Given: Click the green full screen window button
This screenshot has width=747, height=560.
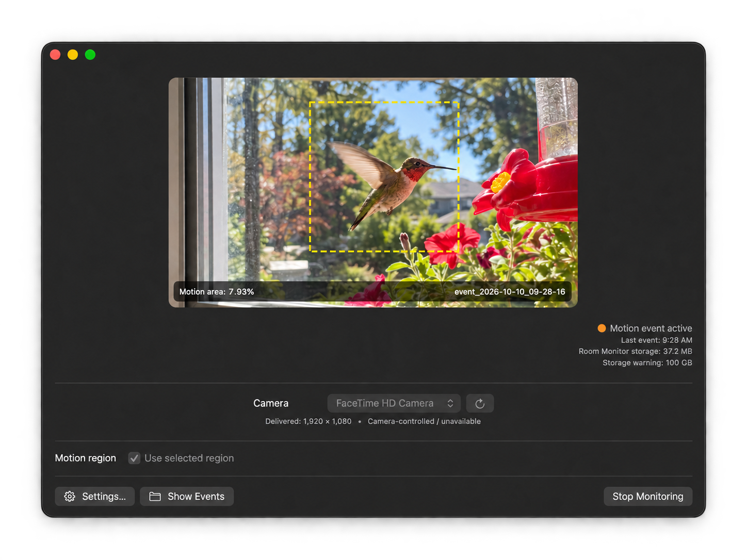Looking at the screenshot, I should [90, 55].
